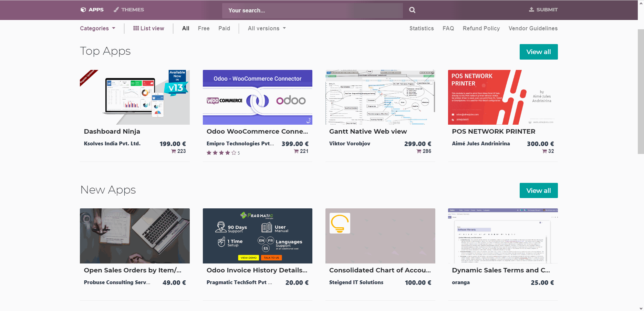Click View all for New Apps

pyautogui.click(x=539, y=190)
